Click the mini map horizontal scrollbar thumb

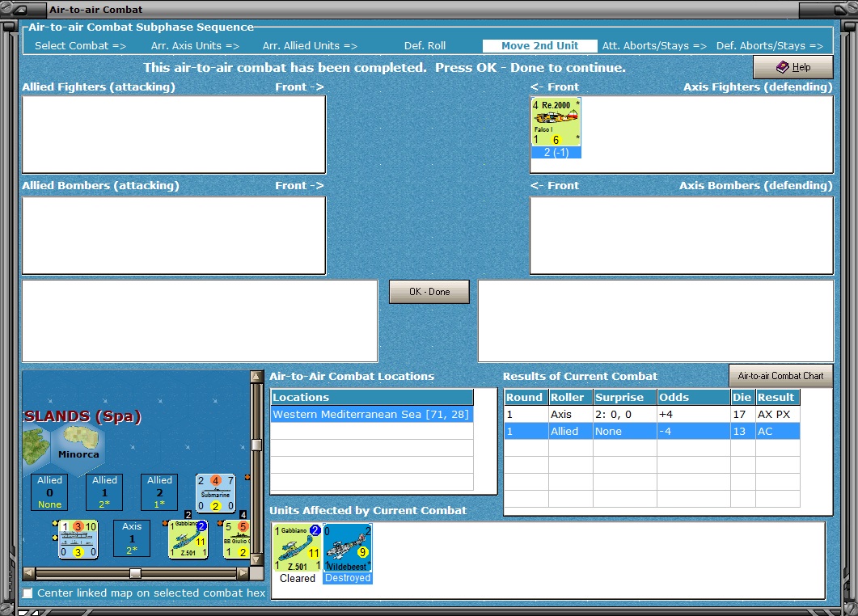(135, 573)
